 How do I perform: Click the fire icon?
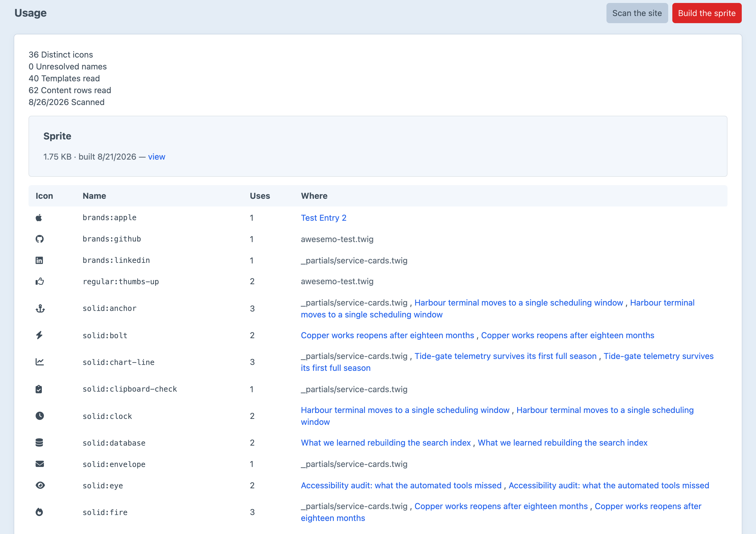[39, 512]
